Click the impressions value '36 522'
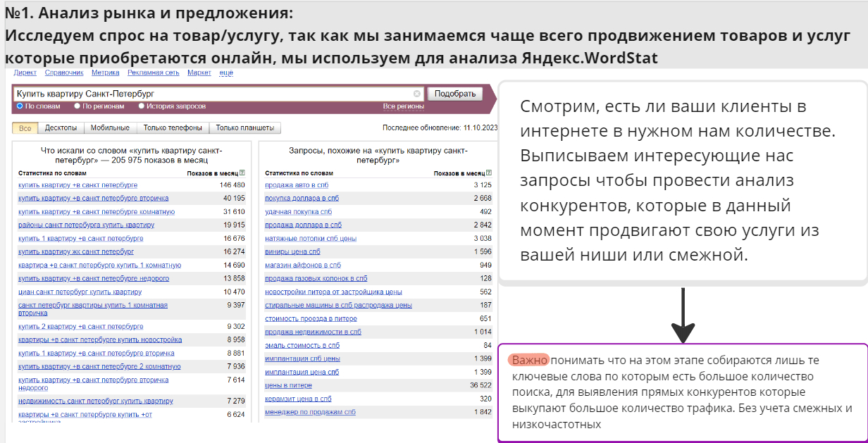 pyautogui.click(x=480, y=385)
